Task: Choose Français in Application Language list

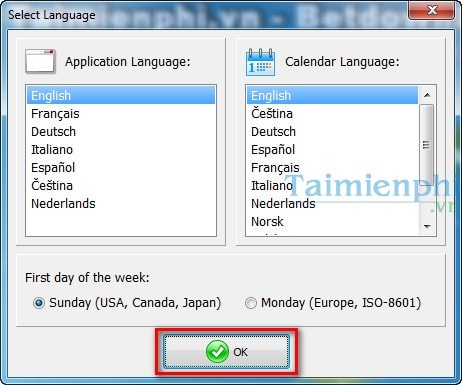Action: pyautogui.click(x=121, y=114)
